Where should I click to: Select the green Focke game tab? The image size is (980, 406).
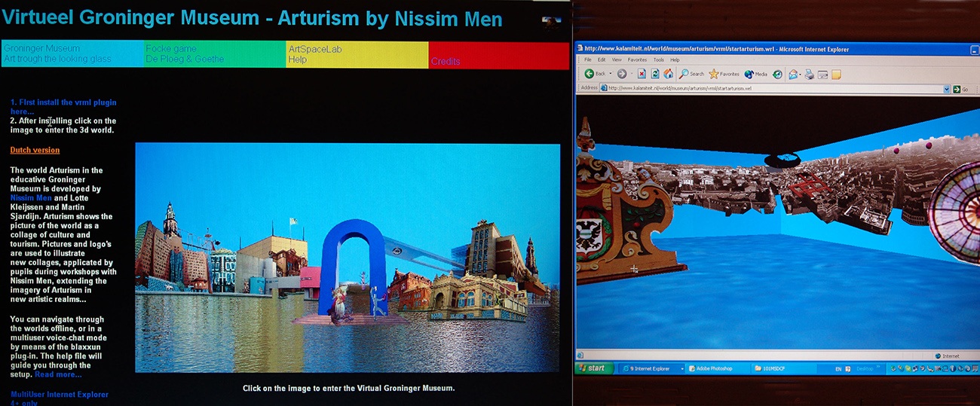pyautogui.click(x=215, y=54)
